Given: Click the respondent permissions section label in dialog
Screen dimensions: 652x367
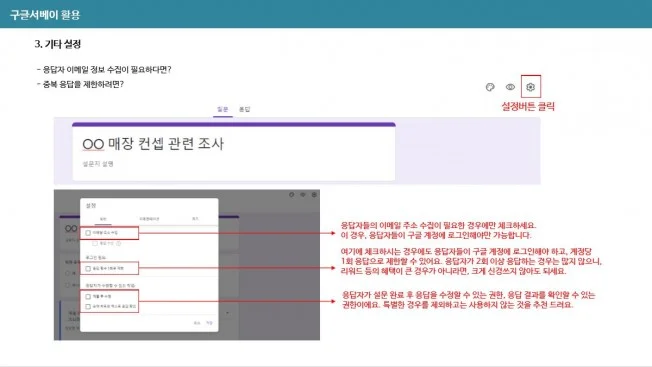Looking at the screenshot, I should [110, 286].
